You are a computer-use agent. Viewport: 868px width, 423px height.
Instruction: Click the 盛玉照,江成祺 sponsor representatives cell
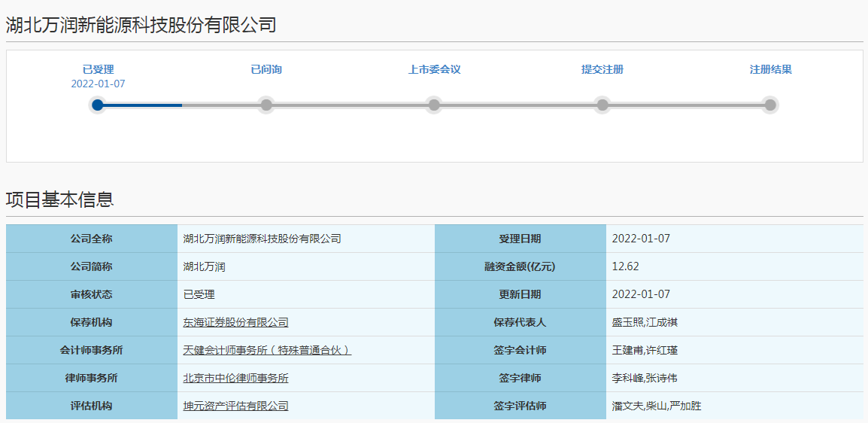[645, 322]
